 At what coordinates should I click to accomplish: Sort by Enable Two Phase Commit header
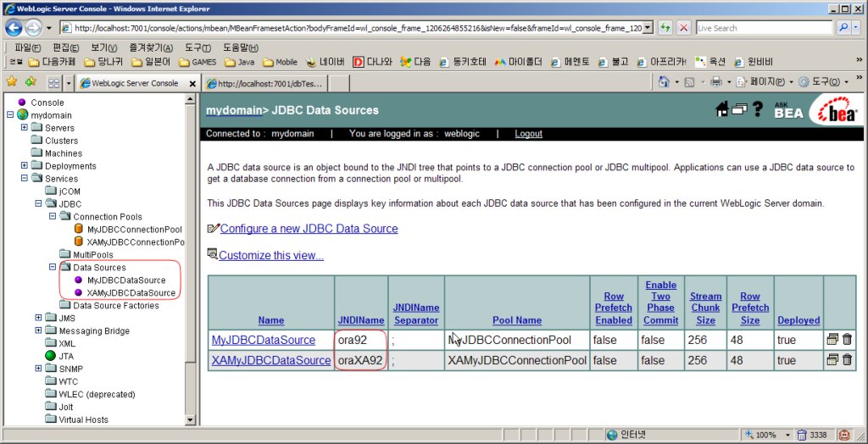(x=661, y=302)
